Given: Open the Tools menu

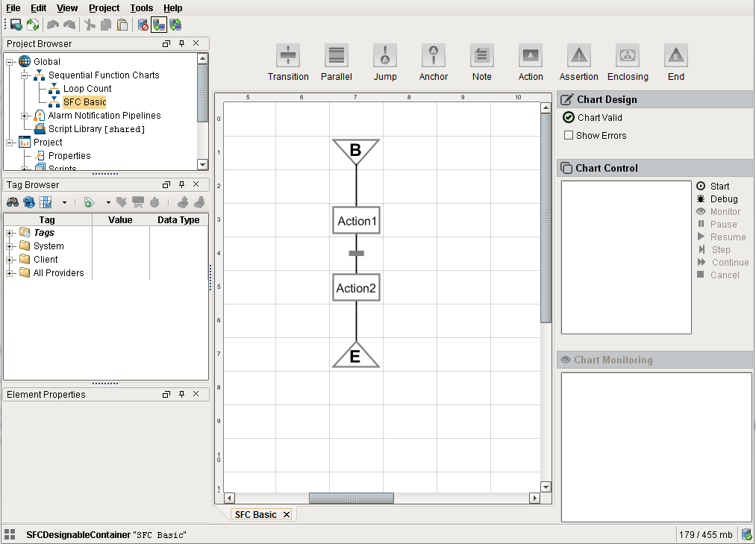Looking at the screenshot, I should tap(141, 8).
